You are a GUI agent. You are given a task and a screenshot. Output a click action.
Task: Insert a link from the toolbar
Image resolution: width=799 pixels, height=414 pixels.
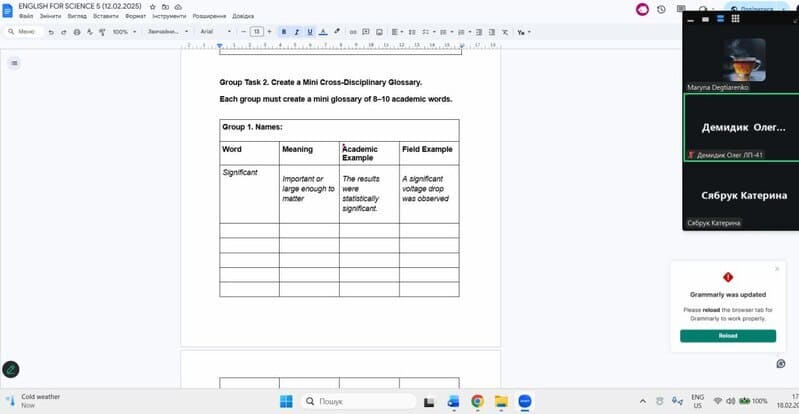[353, 32]
